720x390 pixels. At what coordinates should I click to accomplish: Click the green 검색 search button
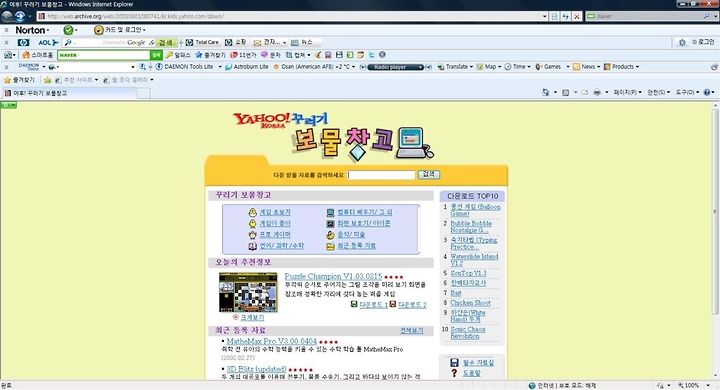[x=166, y=42]
